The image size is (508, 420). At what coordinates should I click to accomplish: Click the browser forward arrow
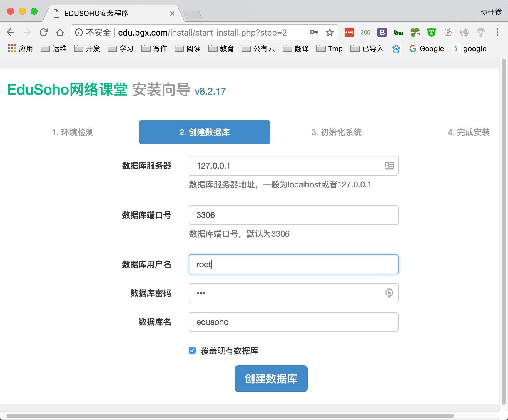(x=27, y=32)
